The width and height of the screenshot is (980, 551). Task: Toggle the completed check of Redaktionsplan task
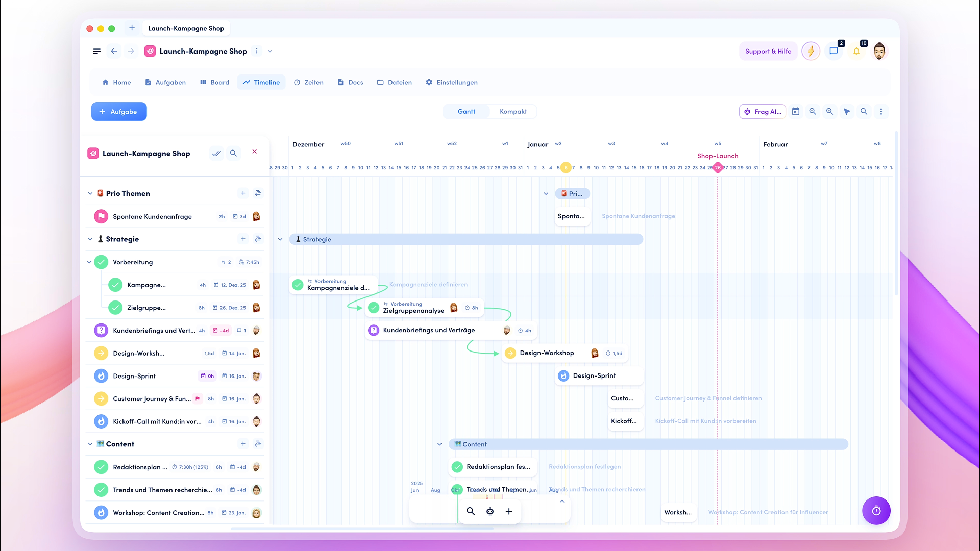coord(101,467)
